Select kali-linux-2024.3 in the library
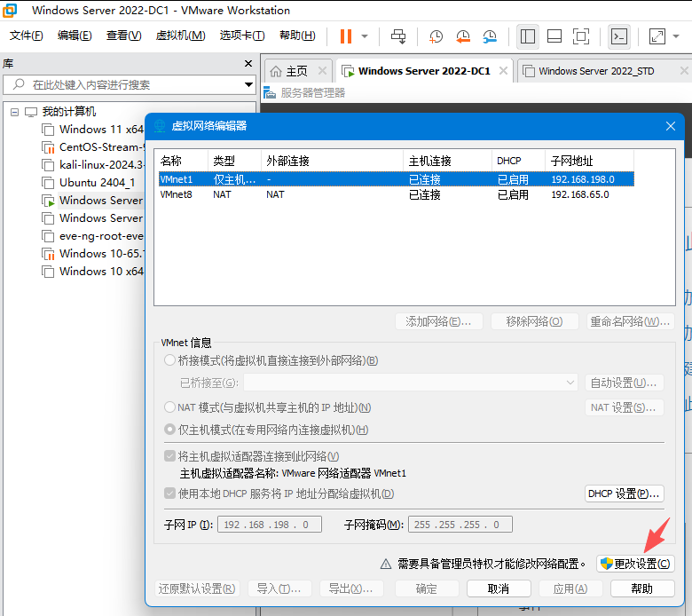Viewport: 692px width, 616px height. point(101,165)
